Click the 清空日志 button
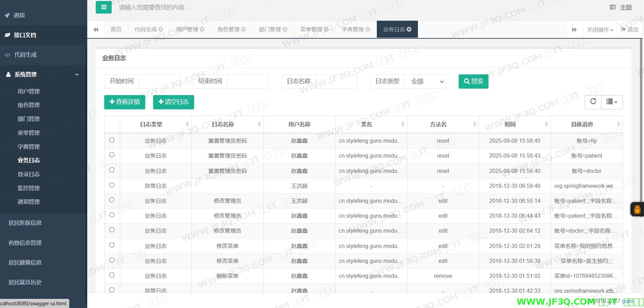 (x=173, y=102)
